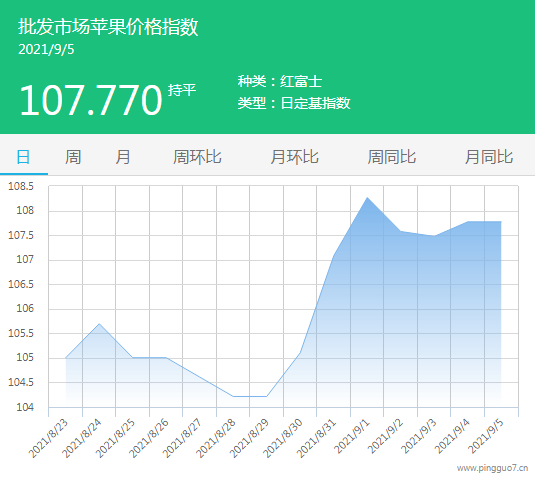Click the 2021/9/5 date under the title
535x477 pixels.
[46, 49]
